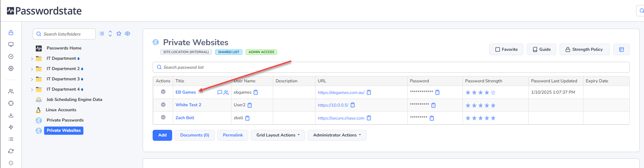
Task: Open the Administrator Actions dropdown
Action: 337,135
